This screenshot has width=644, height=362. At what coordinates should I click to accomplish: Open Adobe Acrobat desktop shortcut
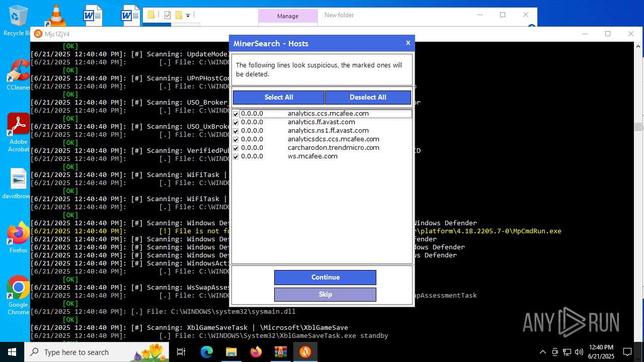[x=18, y=132]
